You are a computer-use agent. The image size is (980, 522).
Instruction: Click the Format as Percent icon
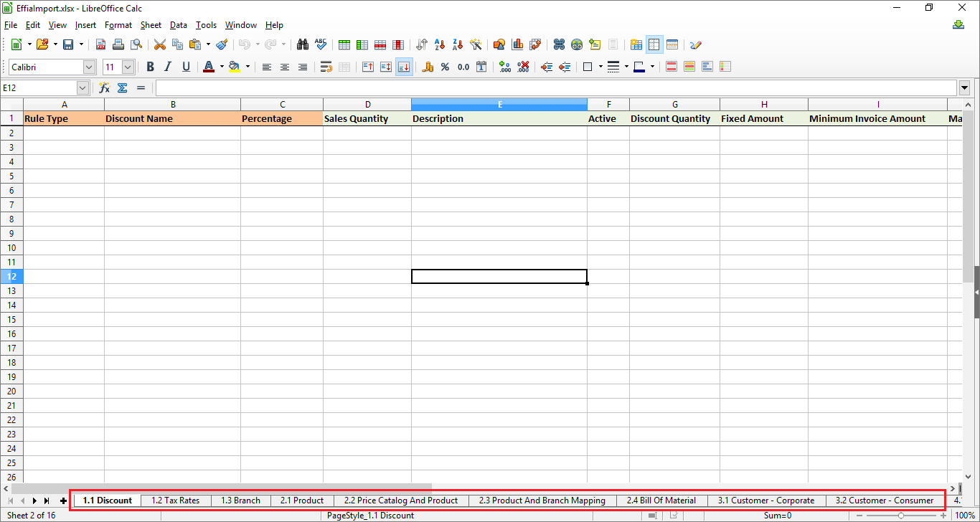(445, 67)
